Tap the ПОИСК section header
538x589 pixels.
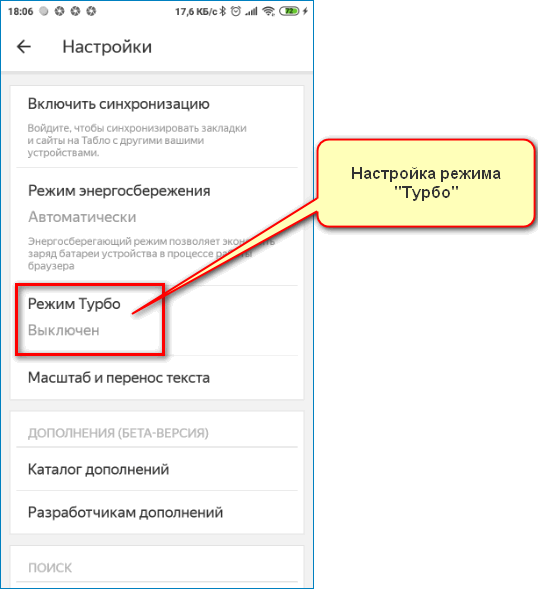[50, 568]
